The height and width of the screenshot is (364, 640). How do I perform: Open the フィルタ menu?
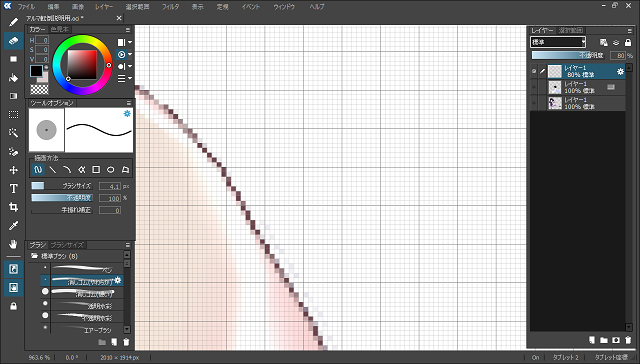point(170,7)
